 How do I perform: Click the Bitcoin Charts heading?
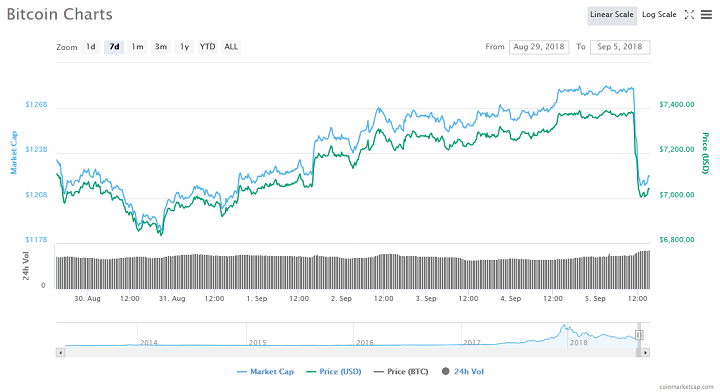point(60,14)
